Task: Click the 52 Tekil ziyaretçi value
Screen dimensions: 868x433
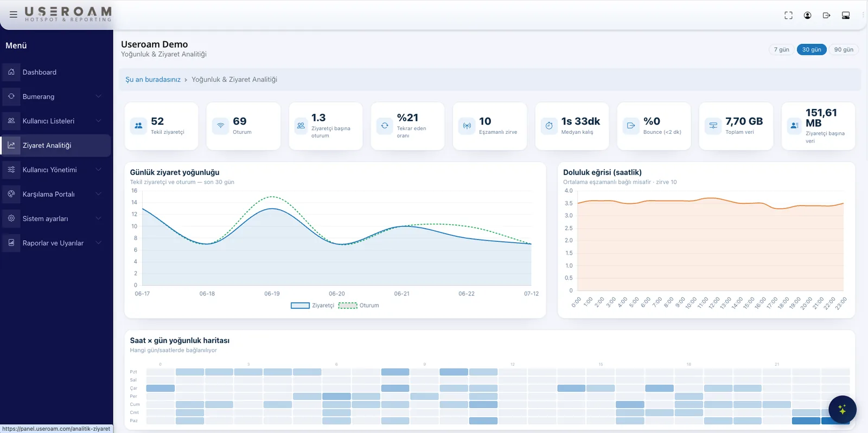Action: pos(157,121)
